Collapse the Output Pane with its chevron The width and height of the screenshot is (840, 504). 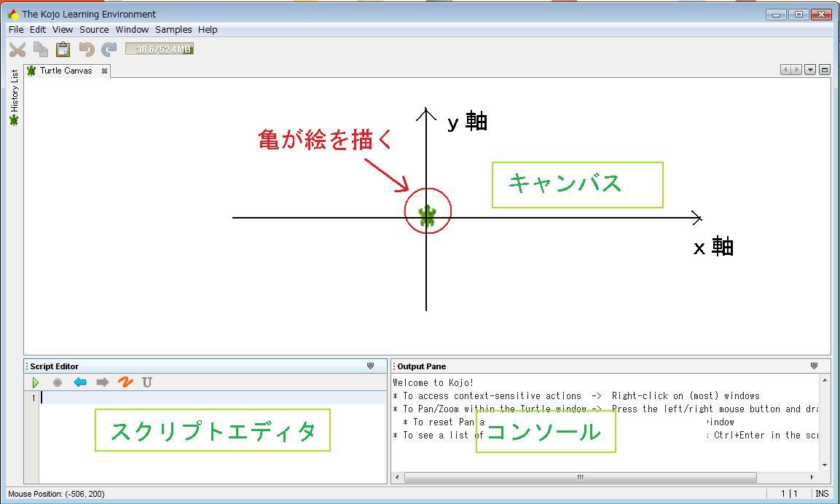pyautogui.click(x=814, y=366)
